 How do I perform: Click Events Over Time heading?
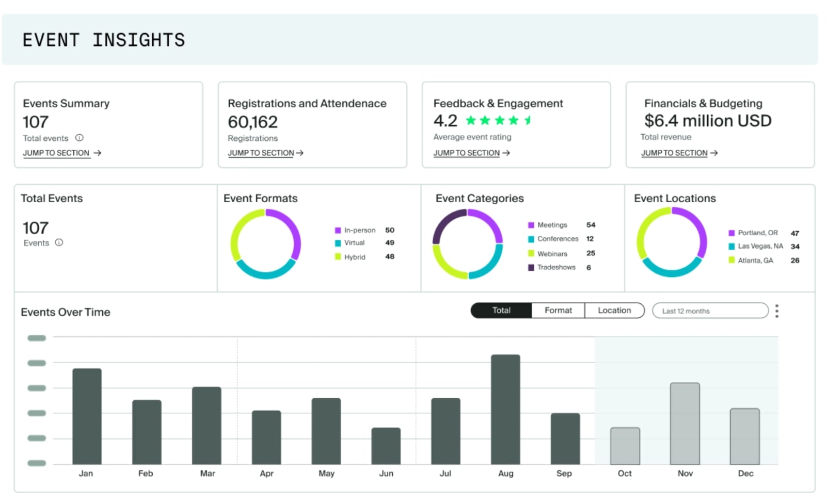(66, 312)
